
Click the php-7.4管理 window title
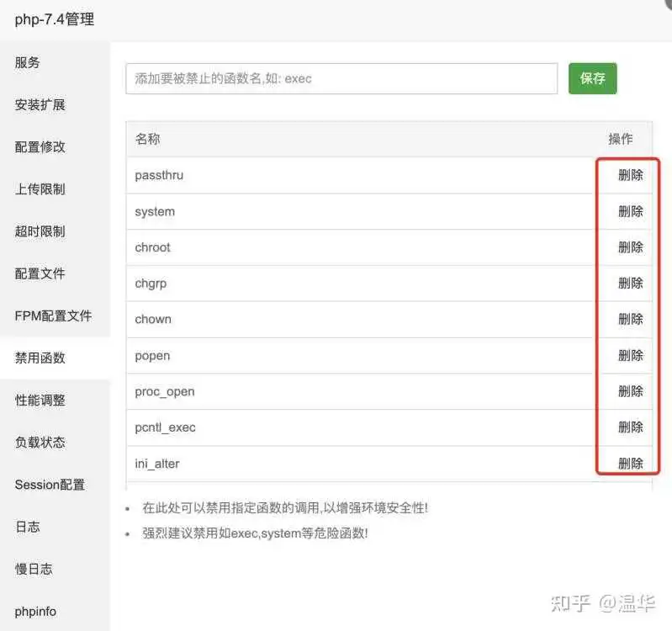click(x=55, y=19)
